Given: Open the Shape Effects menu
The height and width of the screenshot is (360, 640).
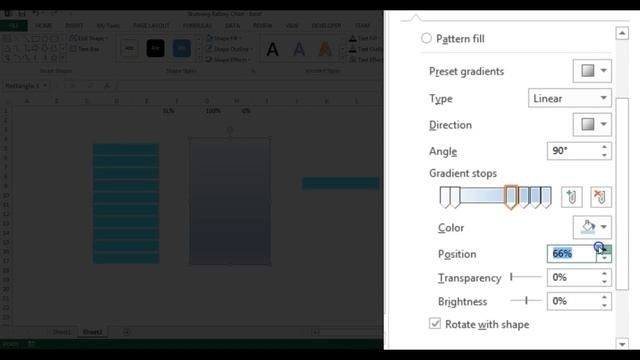Looking at the screenshot, I should (x=228, y=59).
